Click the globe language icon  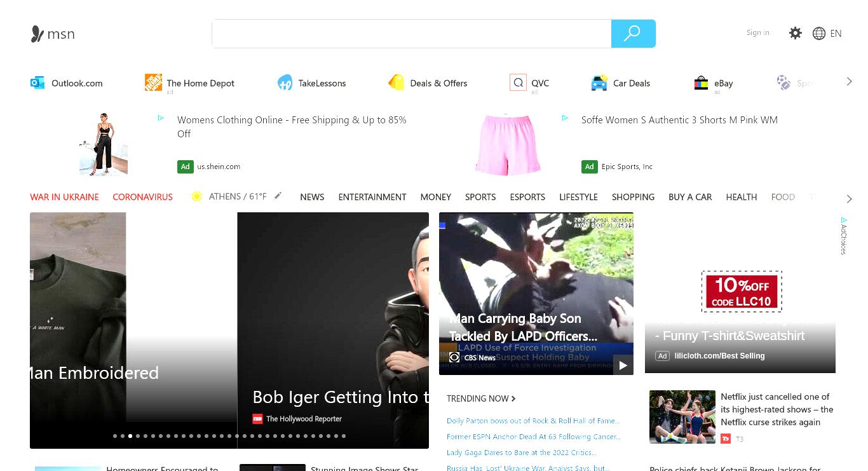point(819,34)
